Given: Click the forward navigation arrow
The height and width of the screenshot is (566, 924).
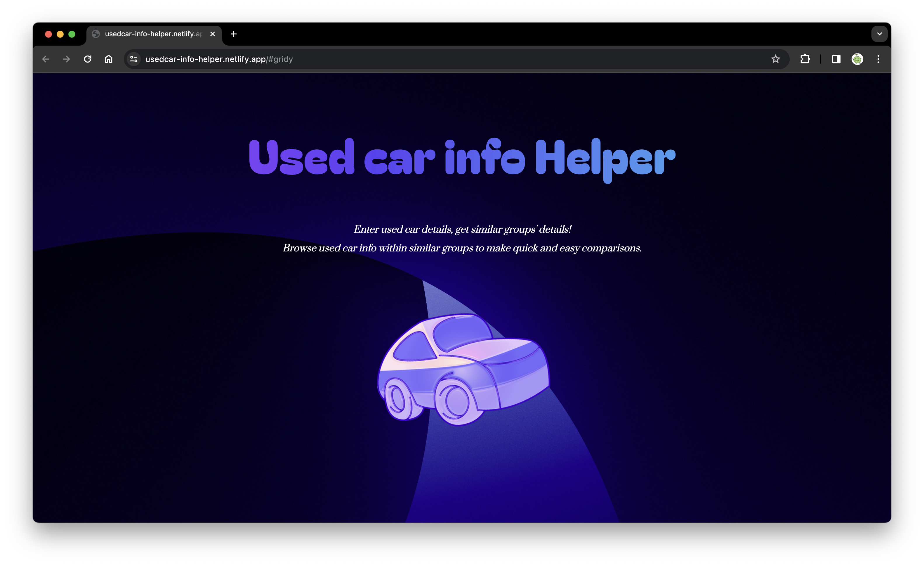Looking at the screenshot, I should 66,59.
